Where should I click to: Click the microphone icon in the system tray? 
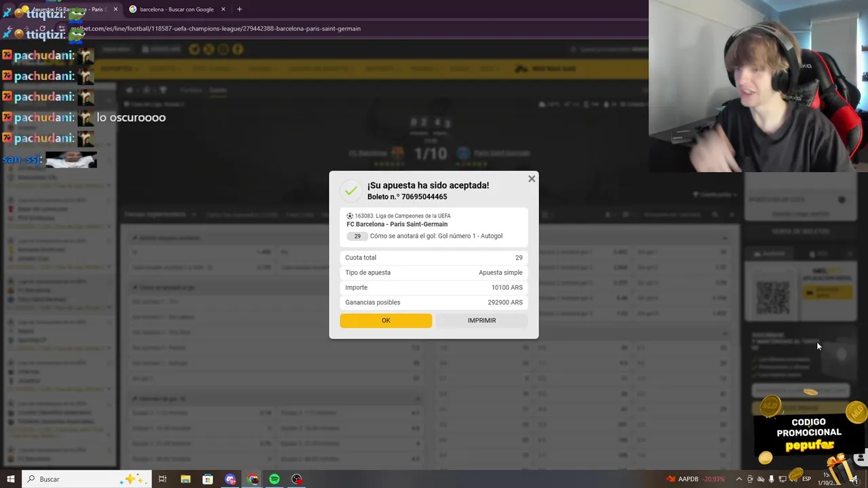(772, 479)
